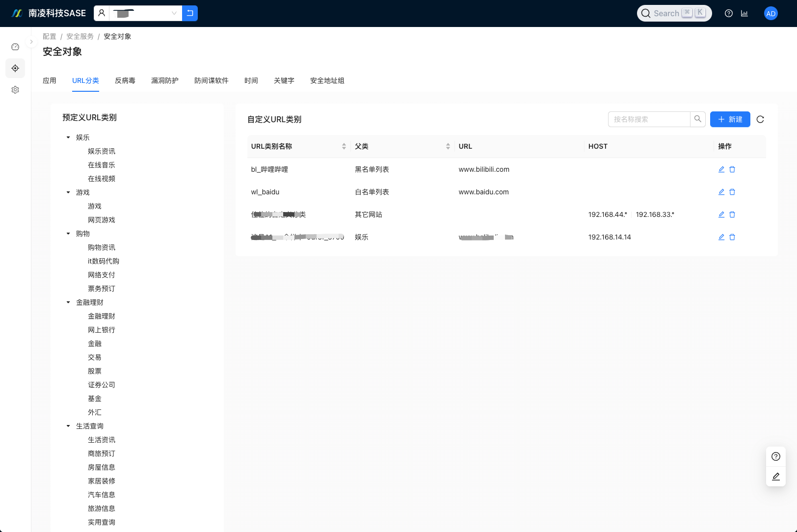Select 票务预订 in the URL tree
This screenshot has height=532, width=797.
[x=102, y=289]
